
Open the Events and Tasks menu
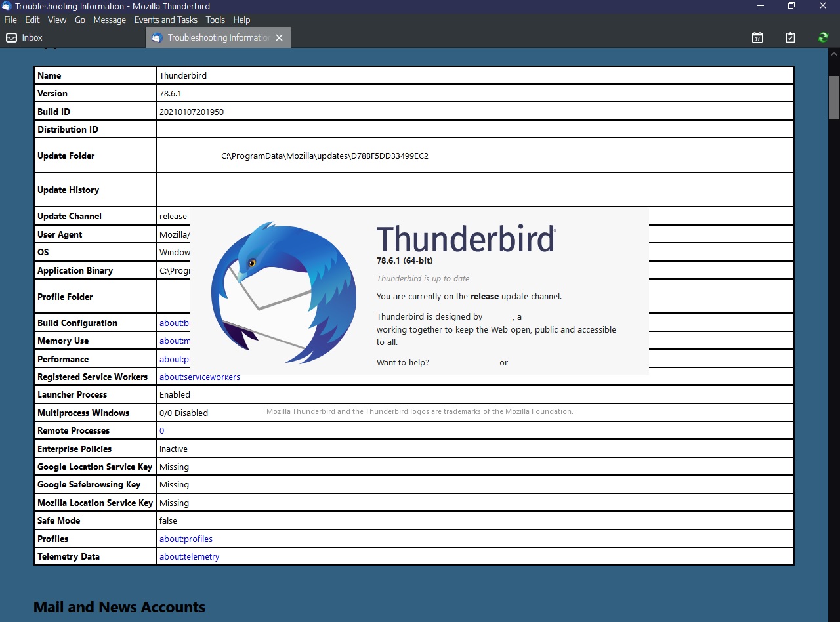(x=165, y=20)
